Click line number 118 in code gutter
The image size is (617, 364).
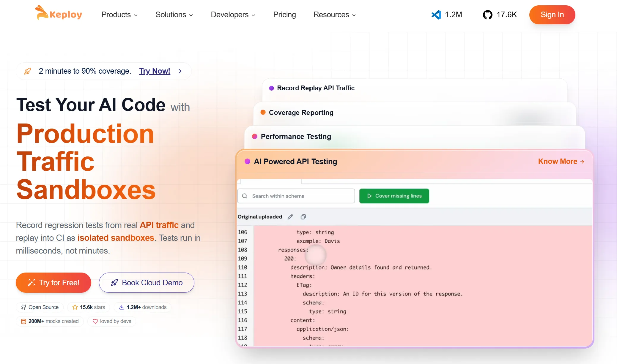243,338
